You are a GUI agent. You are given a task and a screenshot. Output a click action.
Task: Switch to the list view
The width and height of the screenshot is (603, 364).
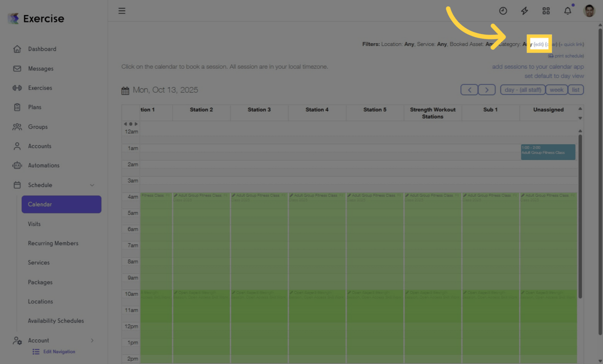click(576, 90)
